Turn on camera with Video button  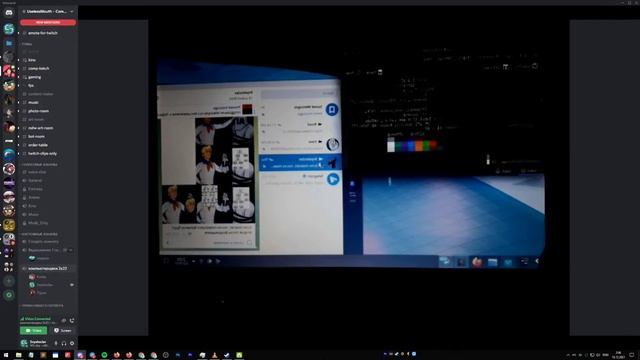coord(33,330)
